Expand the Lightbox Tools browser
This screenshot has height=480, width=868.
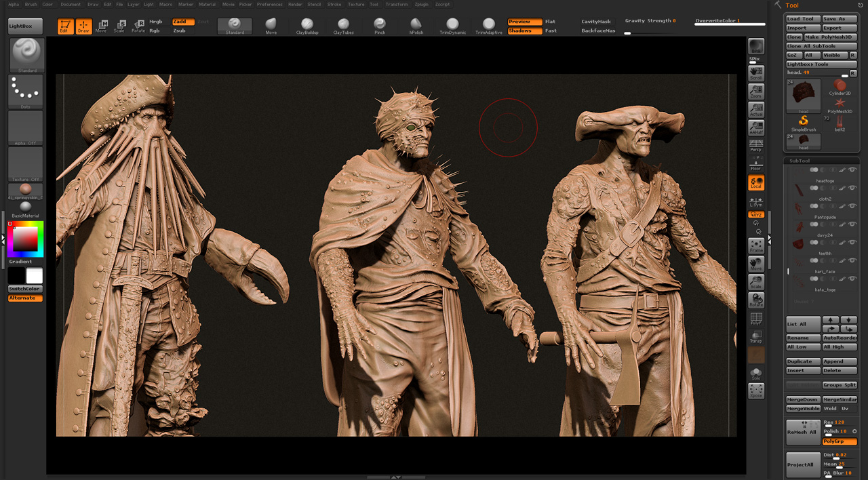[x=821, y=64]
